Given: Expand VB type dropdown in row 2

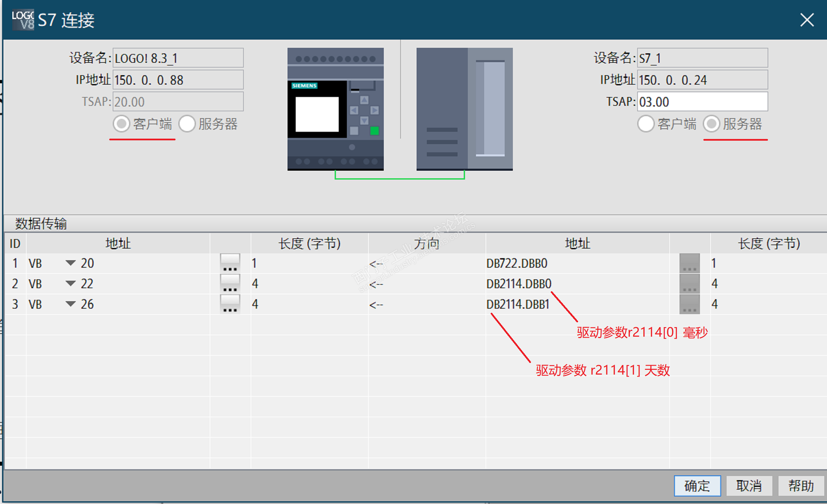Looking at the screenshot, I should 70,283.
